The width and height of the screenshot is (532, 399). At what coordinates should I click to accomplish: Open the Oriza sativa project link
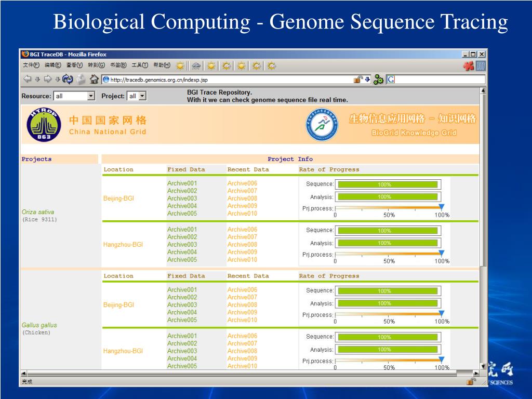(x=37, y=212)
